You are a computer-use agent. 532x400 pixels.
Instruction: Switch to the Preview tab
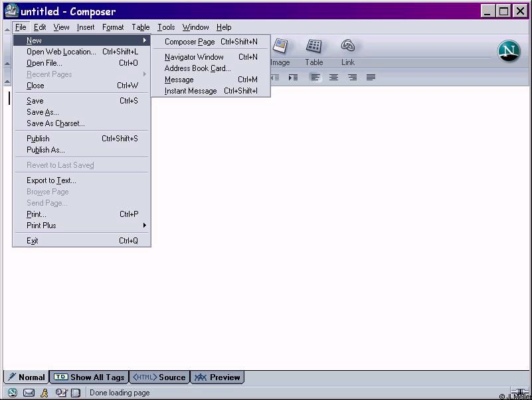click(217, 377)
